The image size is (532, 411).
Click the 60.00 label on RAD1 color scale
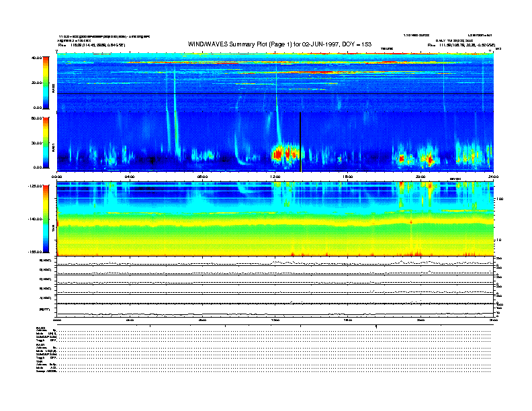pos(36,118)
